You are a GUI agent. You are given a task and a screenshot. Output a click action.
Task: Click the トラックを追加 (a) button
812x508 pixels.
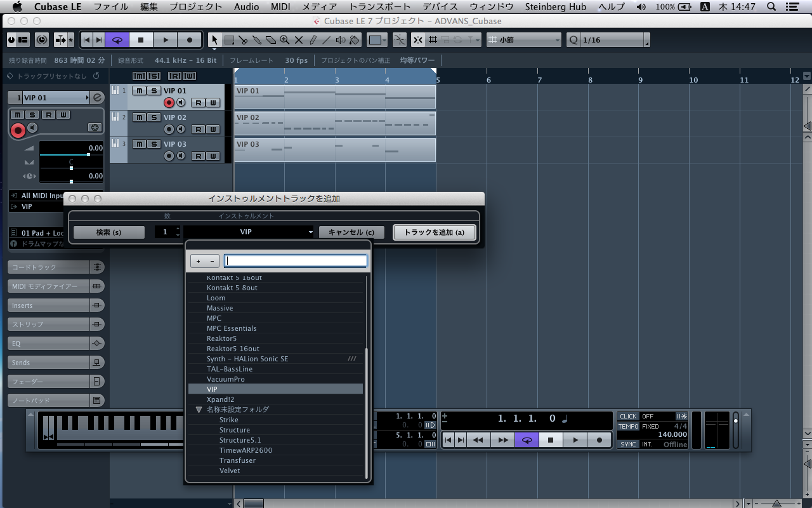click(x=434, y=232)
